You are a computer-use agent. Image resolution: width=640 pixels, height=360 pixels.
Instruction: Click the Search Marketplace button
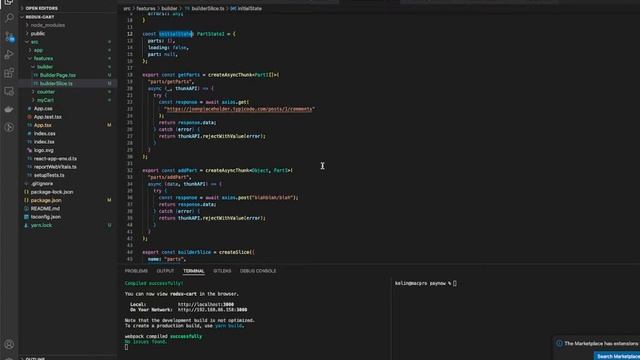(x=617, y=356)
